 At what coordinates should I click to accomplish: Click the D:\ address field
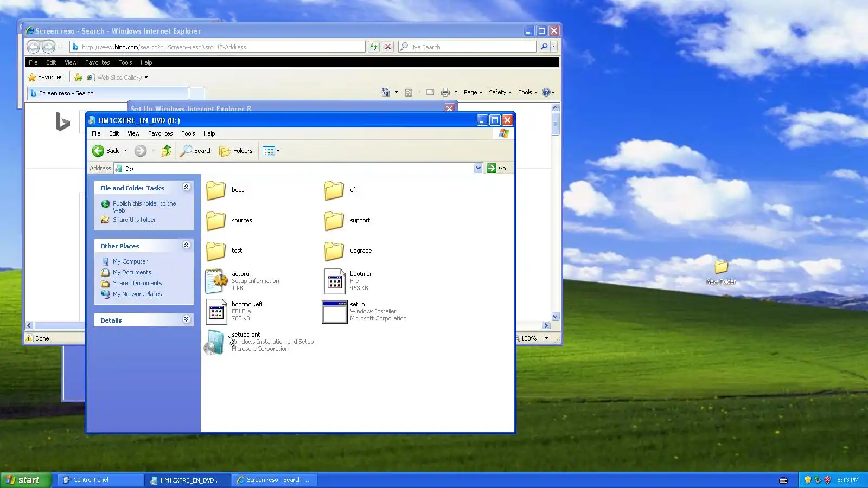point(298,168)
